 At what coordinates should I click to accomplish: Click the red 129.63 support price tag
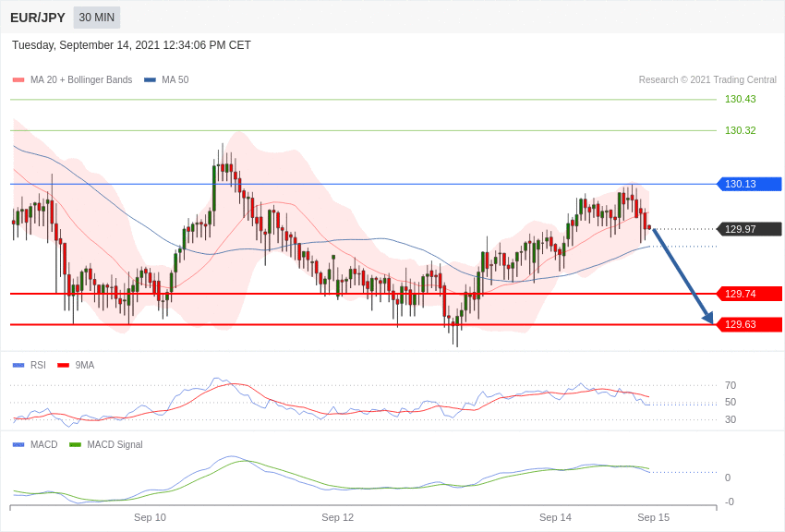(750, 324)
